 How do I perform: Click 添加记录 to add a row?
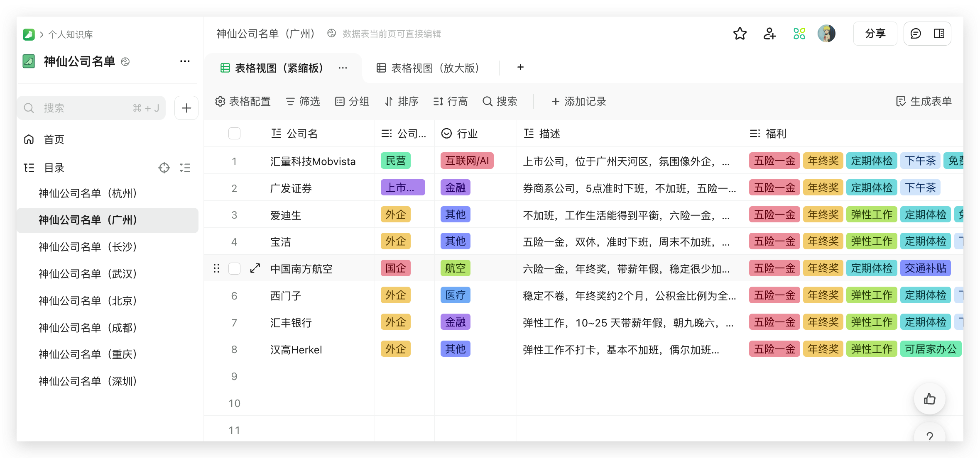coord(578,102)
